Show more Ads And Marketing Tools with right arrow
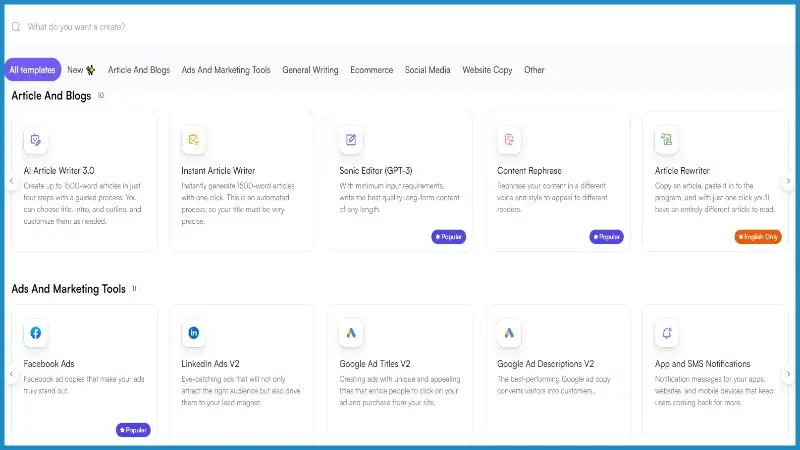This screenshot has height=450, width=800. pyautogui.click(x=788, y=374)
